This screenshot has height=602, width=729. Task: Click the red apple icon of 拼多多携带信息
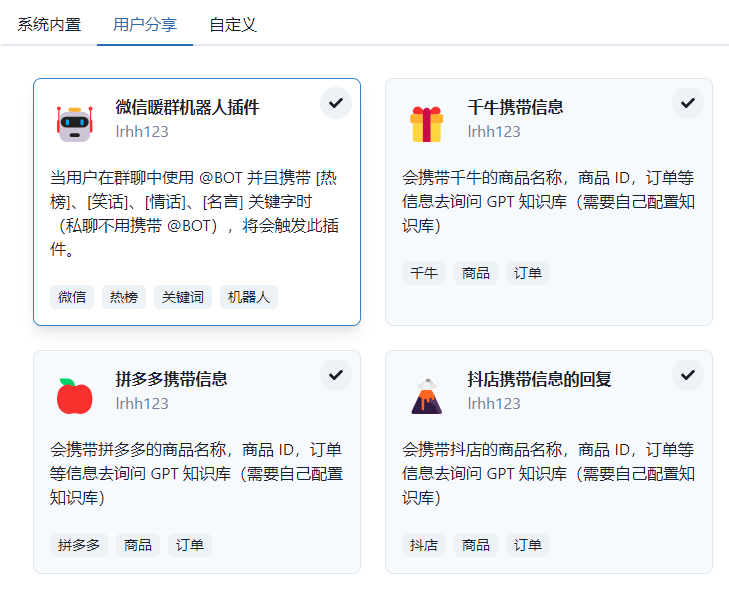click(x=74, y=396)
